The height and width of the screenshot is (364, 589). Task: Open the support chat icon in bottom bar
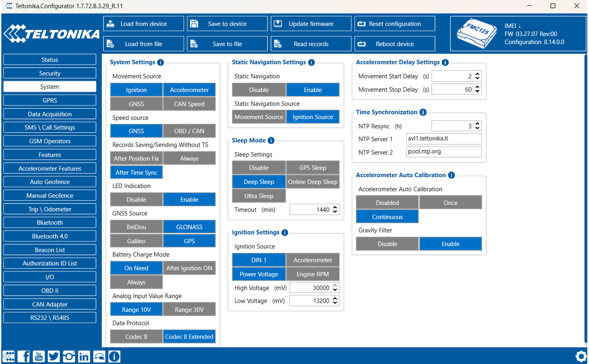[99, 357]
